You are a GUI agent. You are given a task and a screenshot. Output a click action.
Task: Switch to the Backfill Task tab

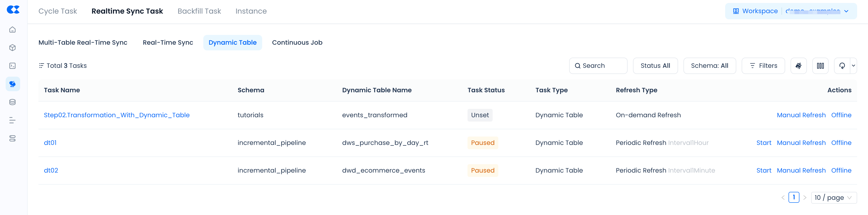[199, 11]
